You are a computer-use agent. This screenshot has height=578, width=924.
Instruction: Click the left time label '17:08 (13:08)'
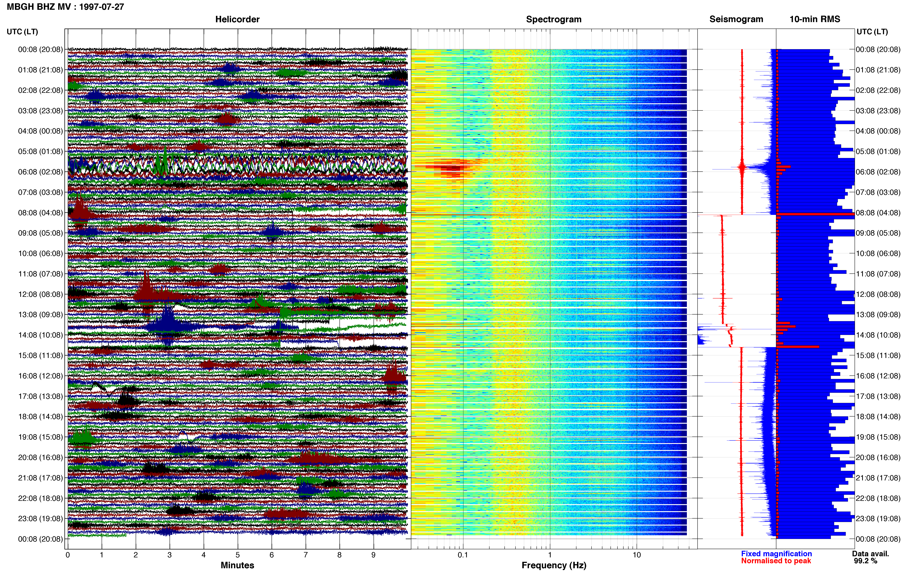click(40, 396)
